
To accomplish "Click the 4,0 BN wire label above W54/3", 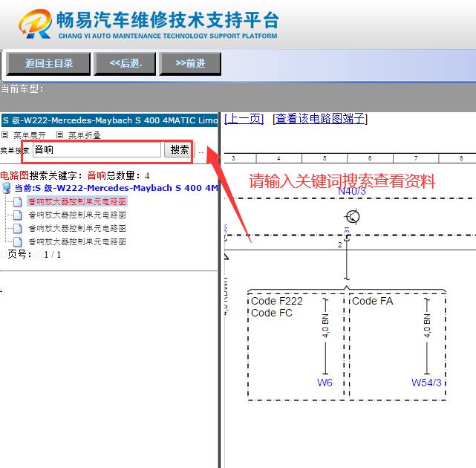I will point(427,325).
